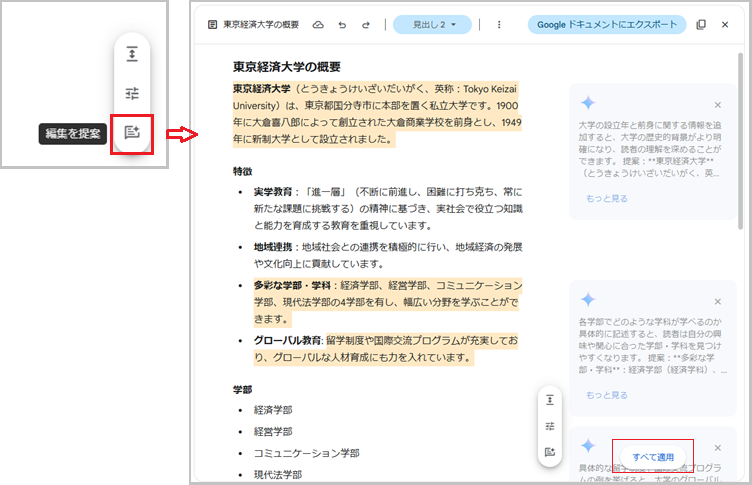Select the tone sliders icon in enlarged toolbar

[132, 93]
